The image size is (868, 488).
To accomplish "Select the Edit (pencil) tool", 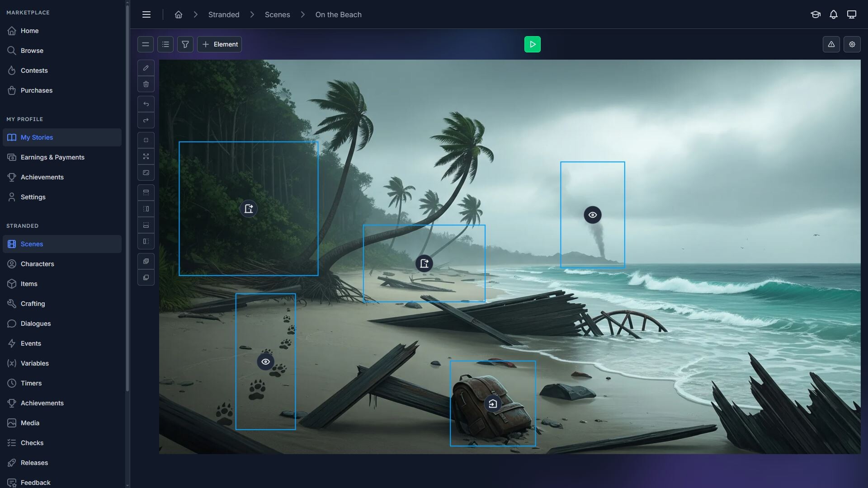I will tap(146, 68).
